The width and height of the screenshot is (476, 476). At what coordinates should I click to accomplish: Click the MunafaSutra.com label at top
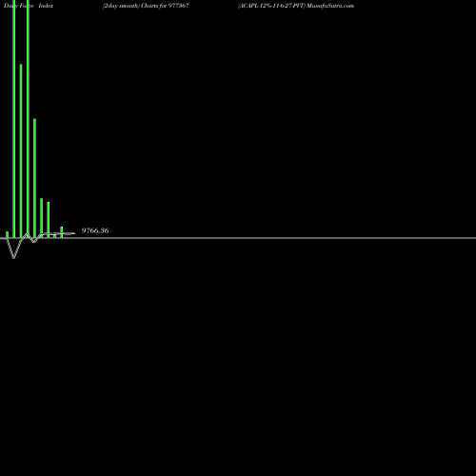[330, 6]
